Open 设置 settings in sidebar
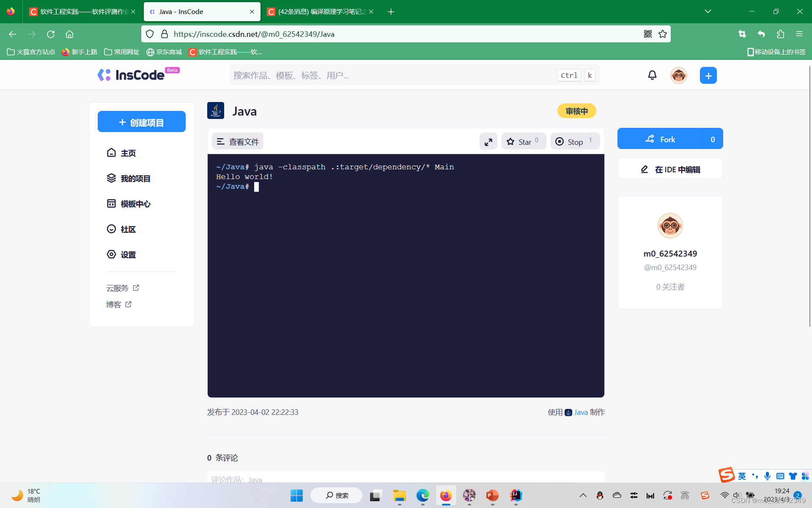 pyautogui.click(x=128, y=254)
